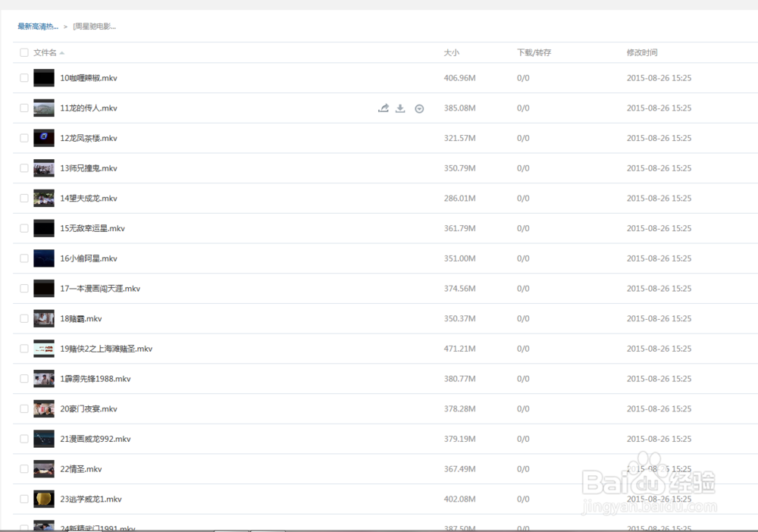
Task: Select checkbox for 11龙的传人.mkv
Action: click(24, 108)
